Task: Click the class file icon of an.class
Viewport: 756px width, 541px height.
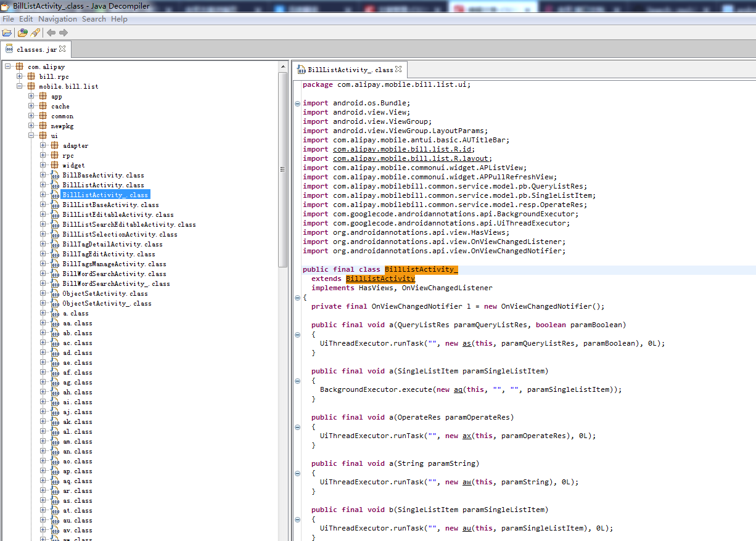Action: coord(55,451)
